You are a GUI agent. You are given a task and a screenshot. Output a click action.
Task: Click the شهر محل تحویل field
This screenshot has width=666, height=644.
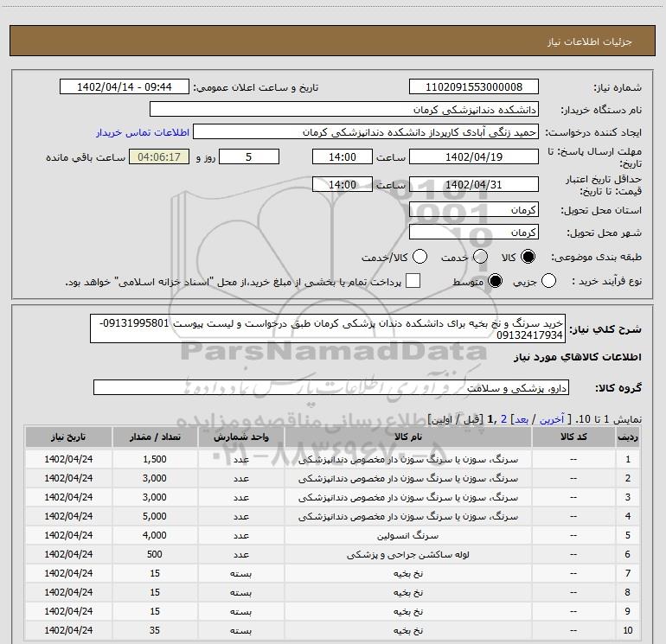[474, 233]
